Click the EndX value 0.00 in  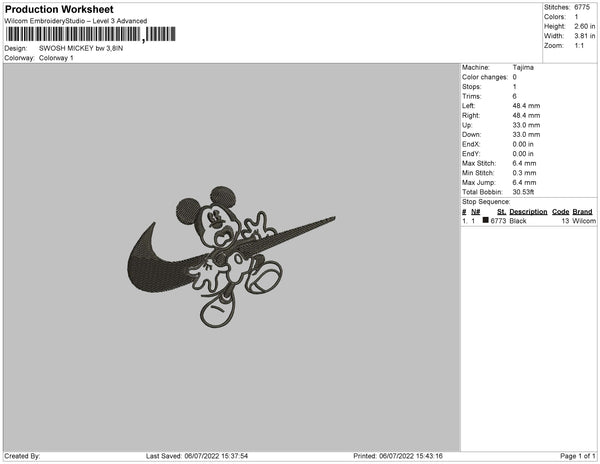[523, 144]
